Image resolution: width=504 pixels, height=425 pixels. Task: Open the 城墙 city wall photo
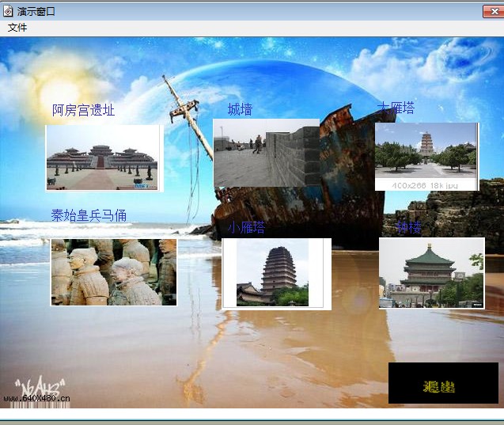(x=266, y=153)
